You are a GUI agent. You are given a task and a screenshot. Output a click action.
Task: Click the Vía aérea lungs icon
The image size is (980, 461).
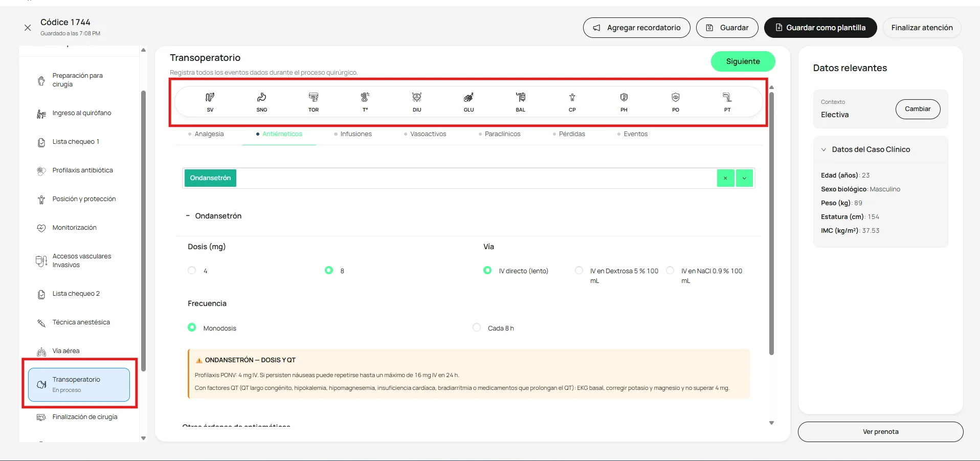coord(41,352)
